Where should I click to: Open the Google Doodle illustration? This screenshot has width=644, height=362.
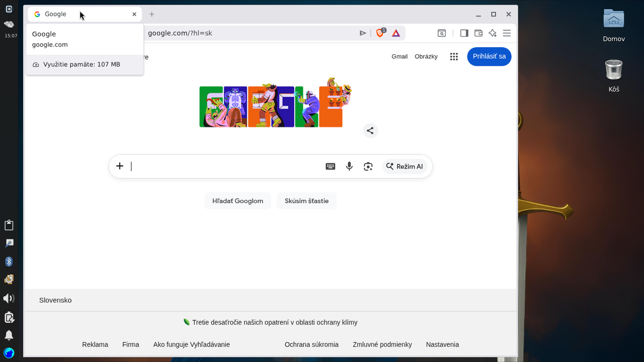(275, 103)
